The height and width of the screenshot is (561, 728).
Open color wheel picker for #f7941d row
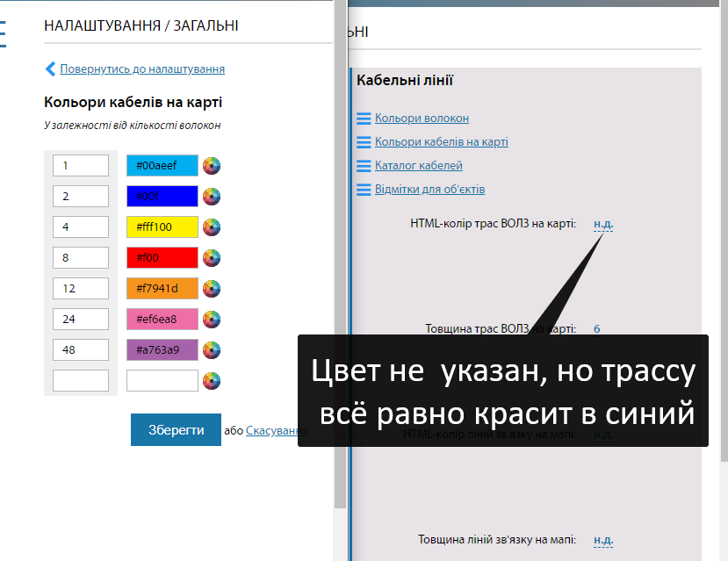tap(212, 289)
